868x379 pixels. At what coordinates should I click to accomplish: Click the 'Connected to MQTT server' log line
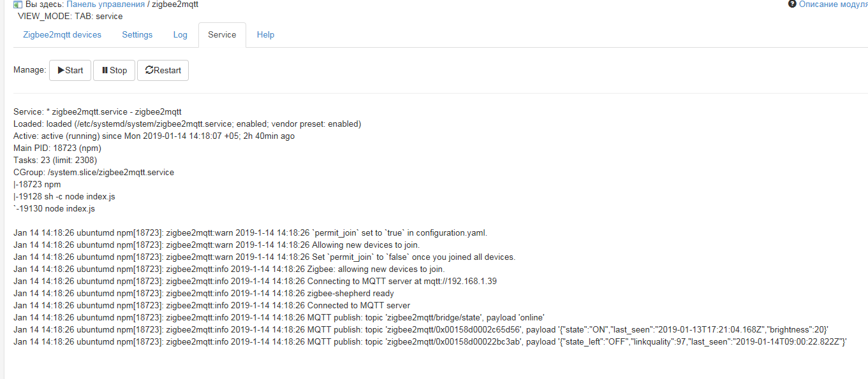[x=212, y=305]
